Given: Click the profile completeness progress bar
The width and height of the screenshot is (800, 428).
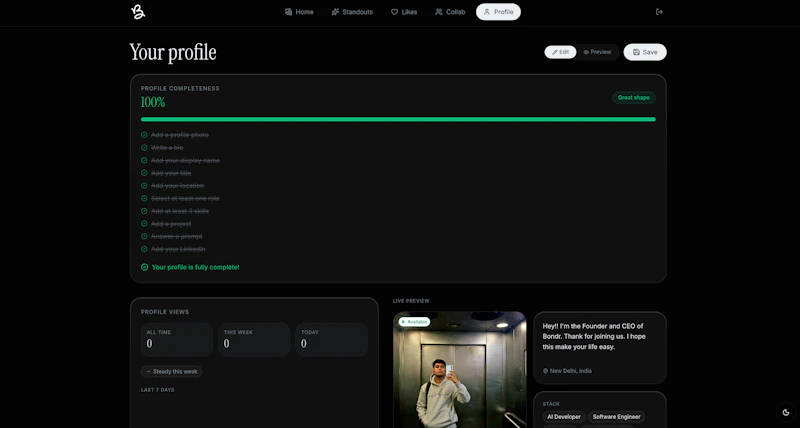Looking at the screenshot, I should [x=398, y=119].
